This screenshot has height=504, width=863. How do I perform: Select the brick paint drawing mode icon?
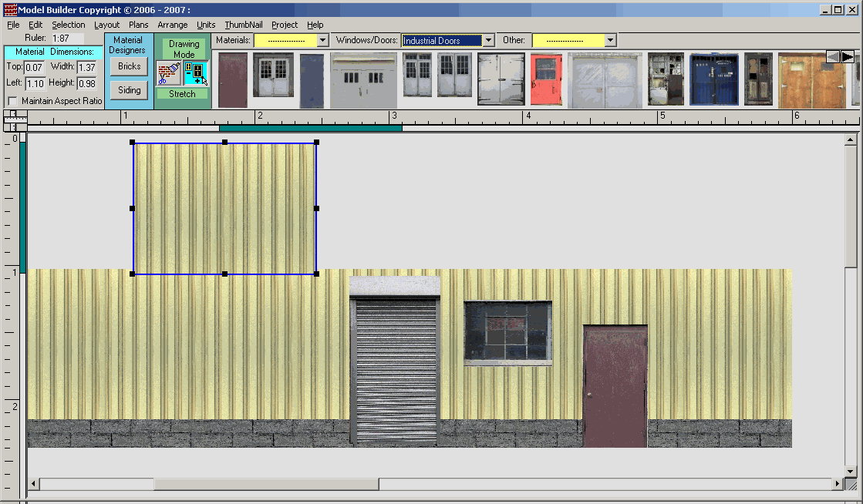pos(168,73)
